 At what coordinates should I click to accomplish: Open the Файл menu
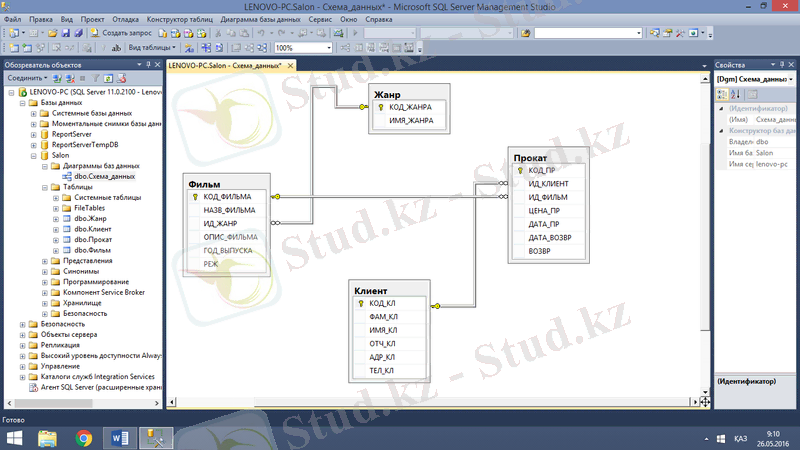[x=12, y=19]
